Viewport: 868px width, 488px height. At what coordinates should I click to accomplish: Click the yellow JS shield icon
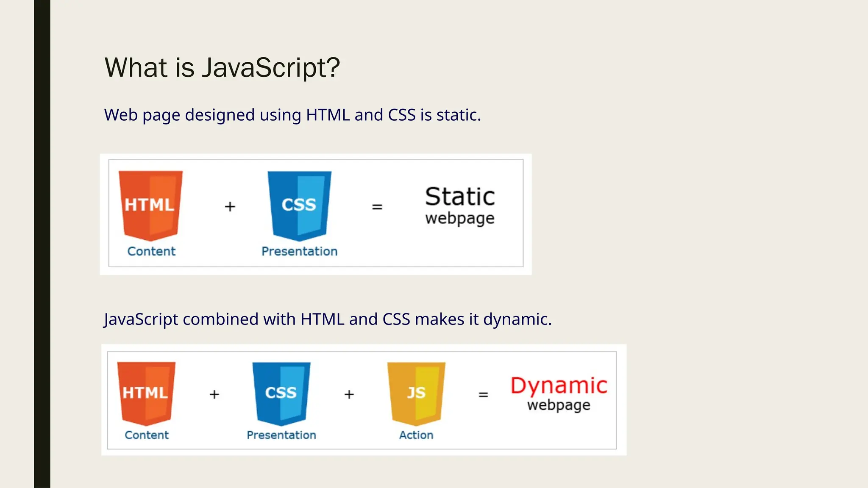416,393
